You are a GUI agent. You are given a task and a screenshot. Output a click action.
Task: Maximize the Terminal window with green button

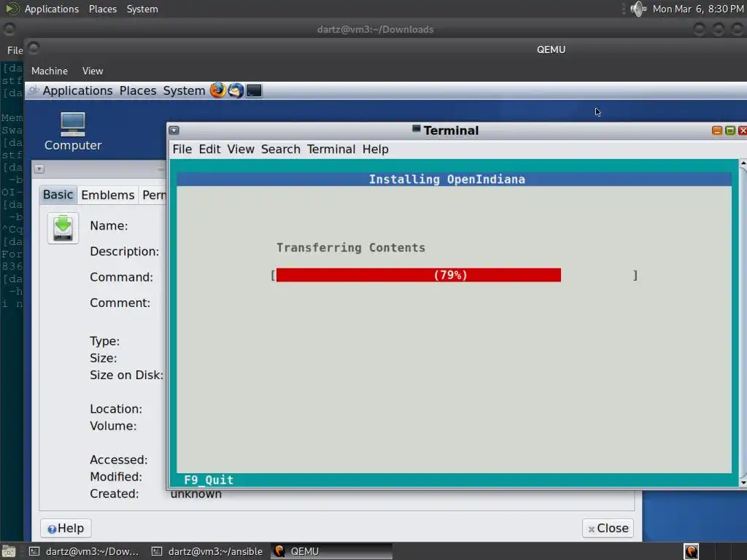[x=729, y=131]
